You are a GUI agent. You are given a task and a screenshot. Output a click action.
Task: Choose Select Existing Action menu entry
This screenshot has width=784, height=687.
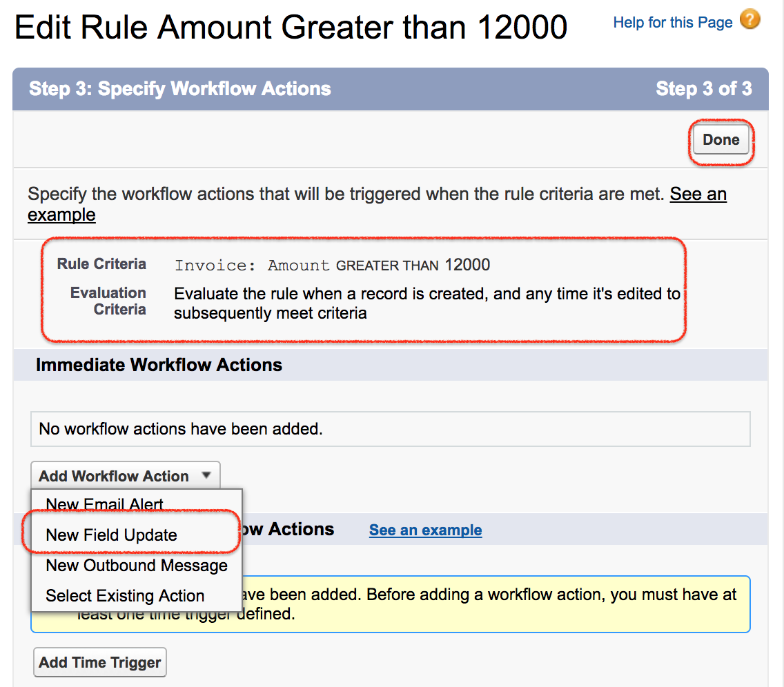(x=125, y=595)
